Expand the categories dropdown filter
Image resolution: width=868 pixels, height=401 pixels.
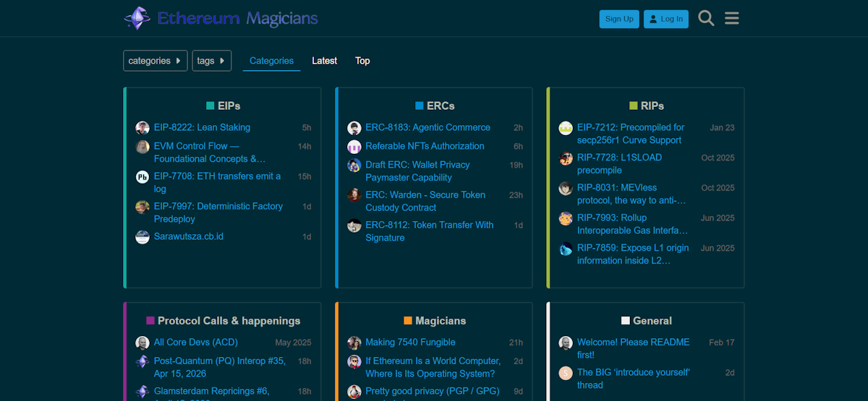pos(156,61)
